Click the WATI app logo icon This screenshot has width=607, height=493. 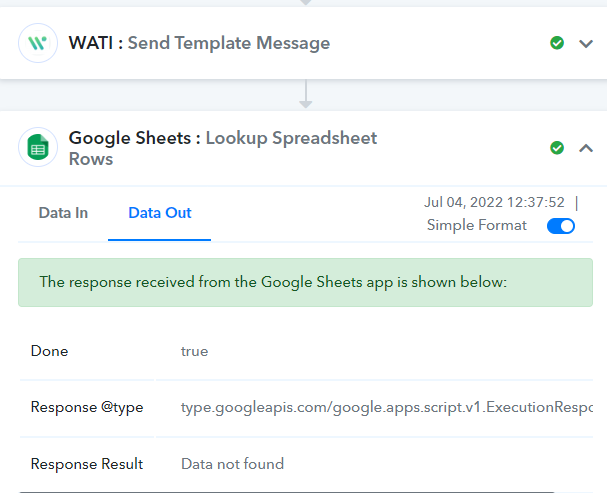[x=38, y=43]
